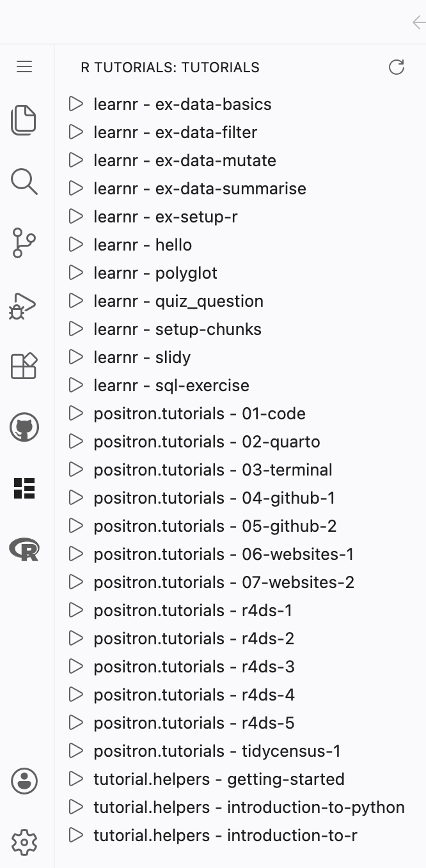The width and height of the screenshot is (426, 868).
Task: Open the Search view
Action: pos(24,182)
